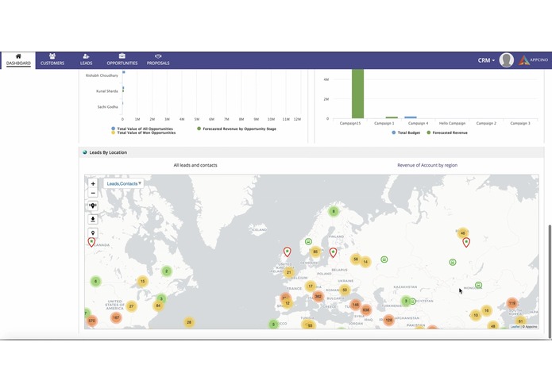Select All leads and contacts view
552x392 pixels.
pos(195,165)
